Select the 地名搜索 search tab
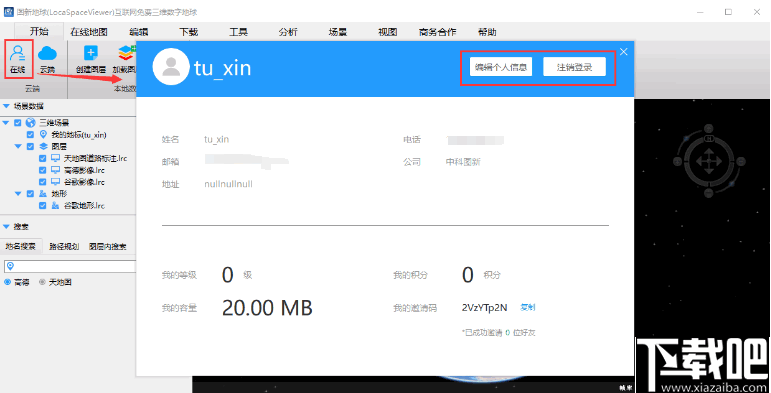771x393 pixels. [21, 246]
